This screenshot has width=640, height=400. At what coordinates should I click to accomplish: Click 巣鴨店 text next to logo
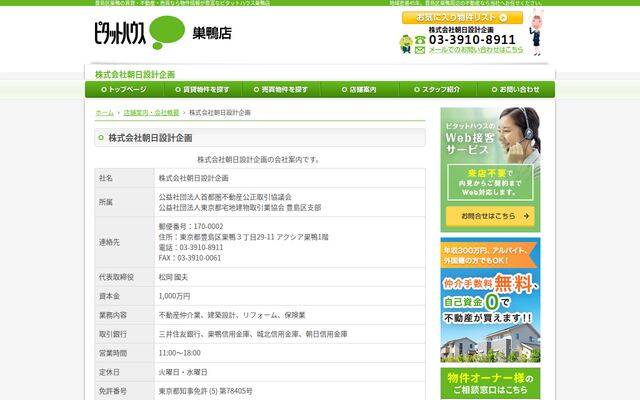coord(212,33)
